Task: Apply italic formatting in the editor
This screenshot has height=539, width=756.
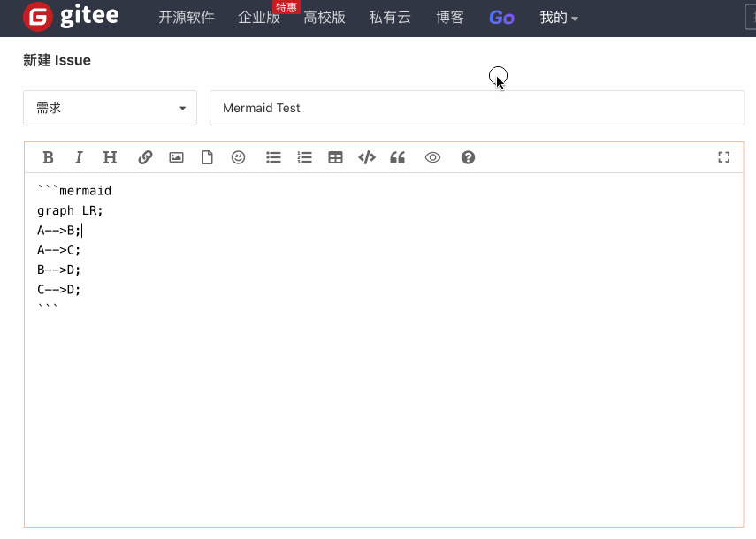Action: pyautogui.click(x=79, y=157)
